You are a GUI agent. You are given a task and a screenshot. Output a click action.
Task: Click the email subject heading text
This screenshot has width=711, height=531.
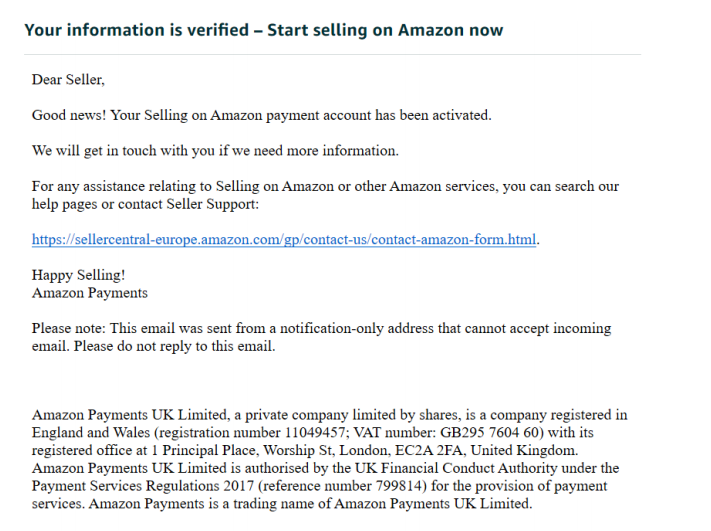[264, 30]
